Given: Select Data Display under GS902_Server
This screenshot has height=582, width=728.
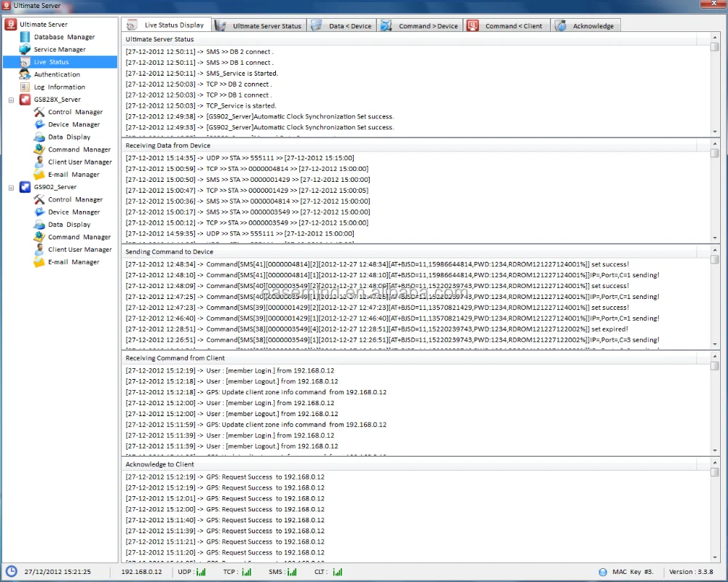Looking at the screenshot, I should pyautogui.click(x=69, y=225).
